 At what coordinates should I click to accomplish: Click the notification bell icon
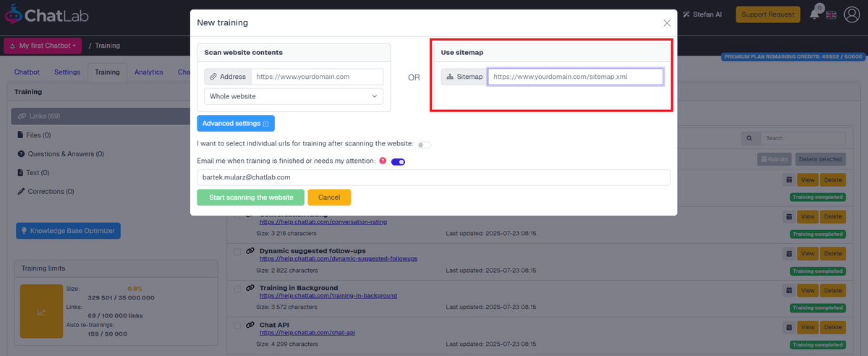click(x=814, y=15)
